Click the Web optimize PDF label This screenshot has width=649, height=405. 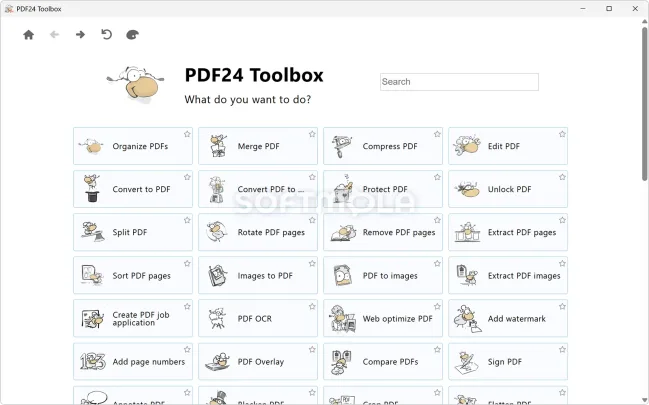pyautogui.click(x=397, y=318)
